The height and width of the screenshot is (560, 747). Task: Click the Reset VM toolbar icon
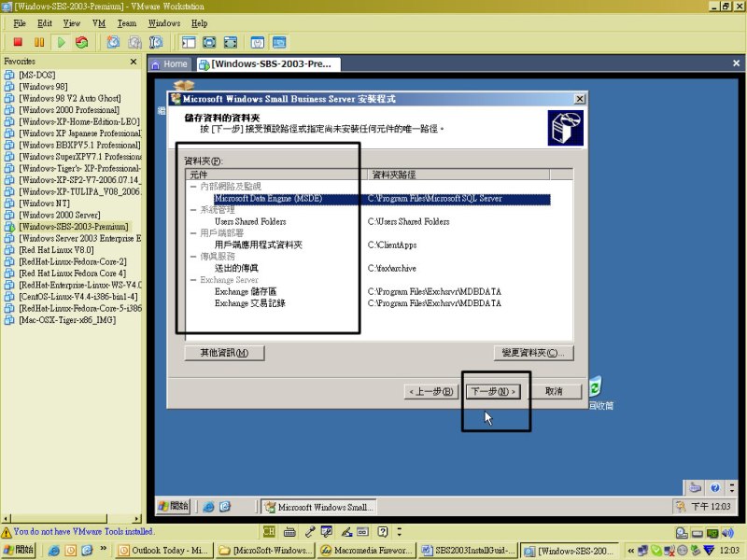(82, 42)
